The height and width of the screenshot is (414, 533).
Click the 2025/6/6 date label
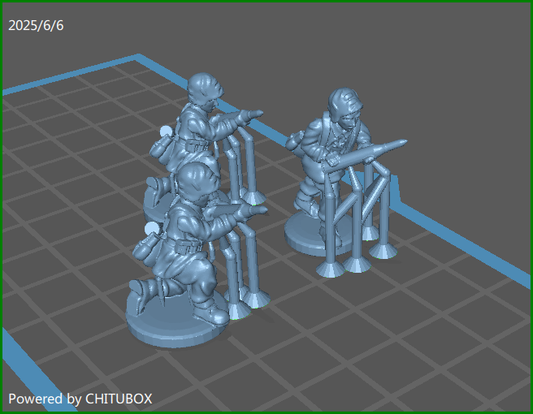point(36,25)
